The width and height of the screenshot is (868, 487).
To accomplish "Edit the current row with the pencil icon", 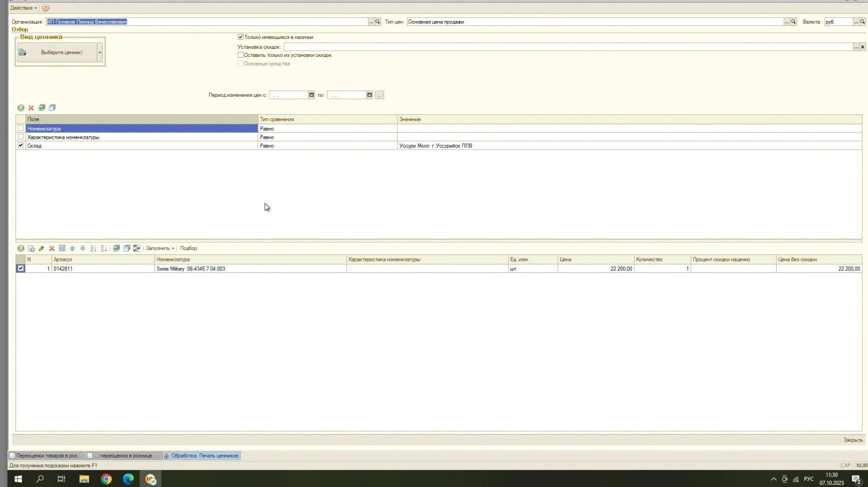I will coord(41,248).
